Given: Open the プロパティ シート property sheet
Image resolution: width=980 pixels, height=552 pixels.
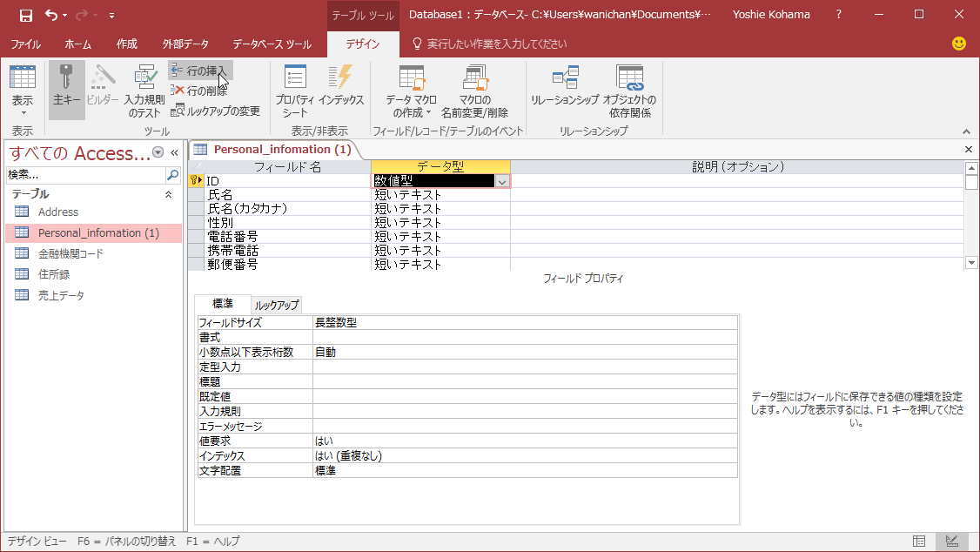Looking at the screenshot, I should click(294, 91).
